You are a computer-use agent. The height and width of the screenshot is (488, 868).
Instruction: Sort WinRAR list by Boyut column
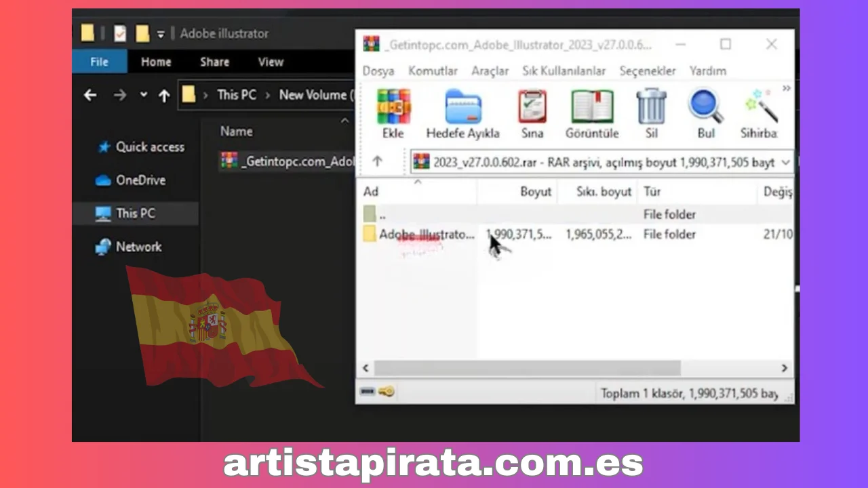[517, 192]
